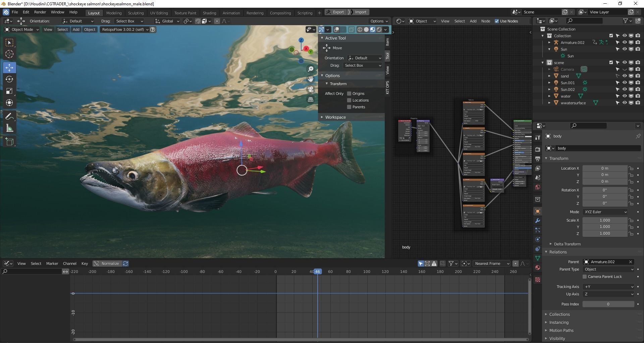Expand the Delta Transform panel

(x=567, y=244)
